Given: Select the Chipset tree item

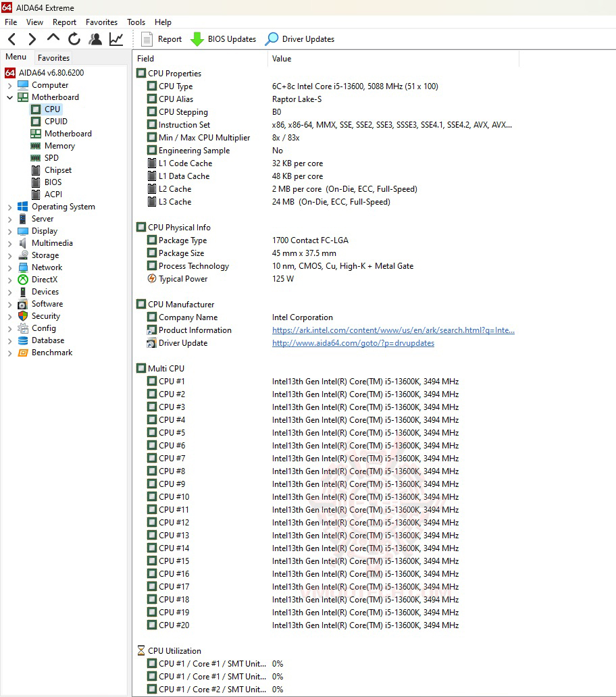Looking at the screenshot, I should (x=51, y=170).
